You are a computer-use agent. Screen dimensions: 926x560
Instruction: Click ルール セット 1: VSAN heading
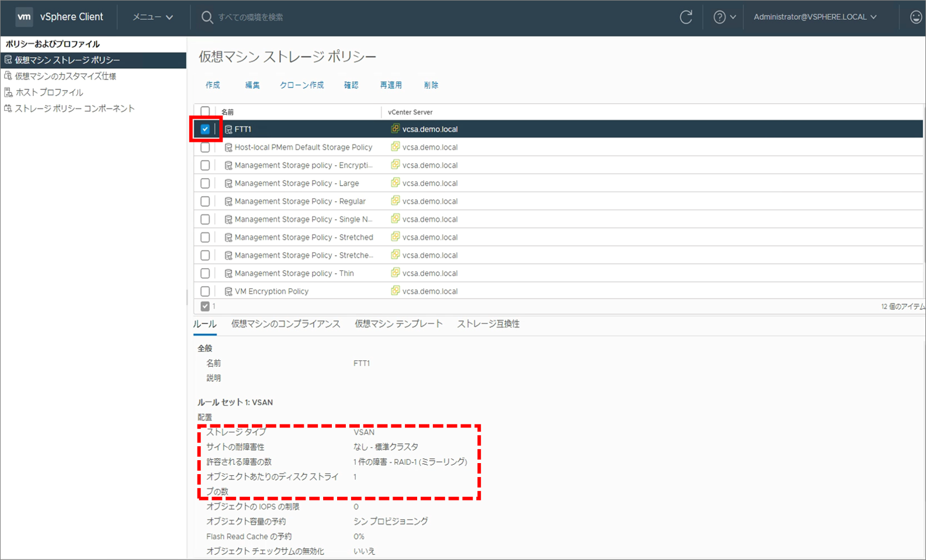pyautogui.click(x=235, y=402)
